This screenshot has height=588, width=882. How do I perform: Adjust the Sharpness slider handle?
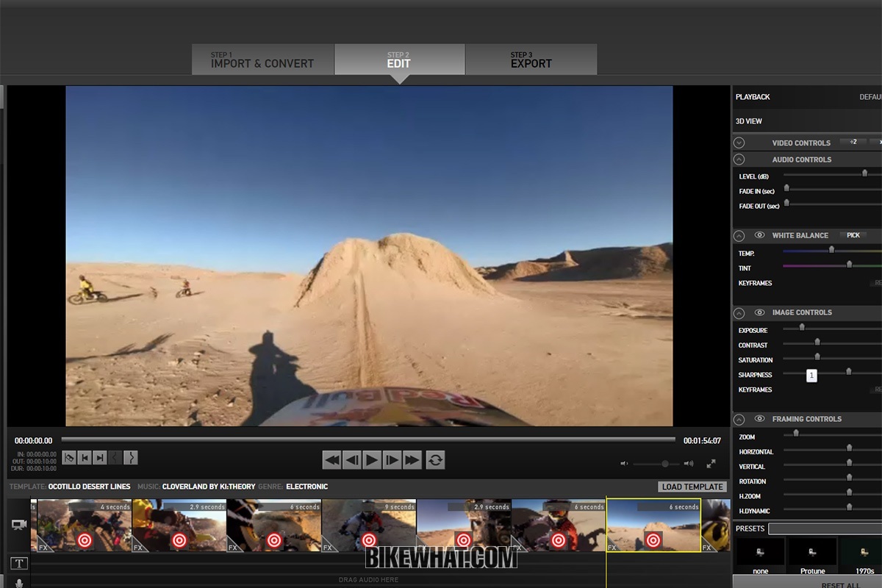(848, 372)
